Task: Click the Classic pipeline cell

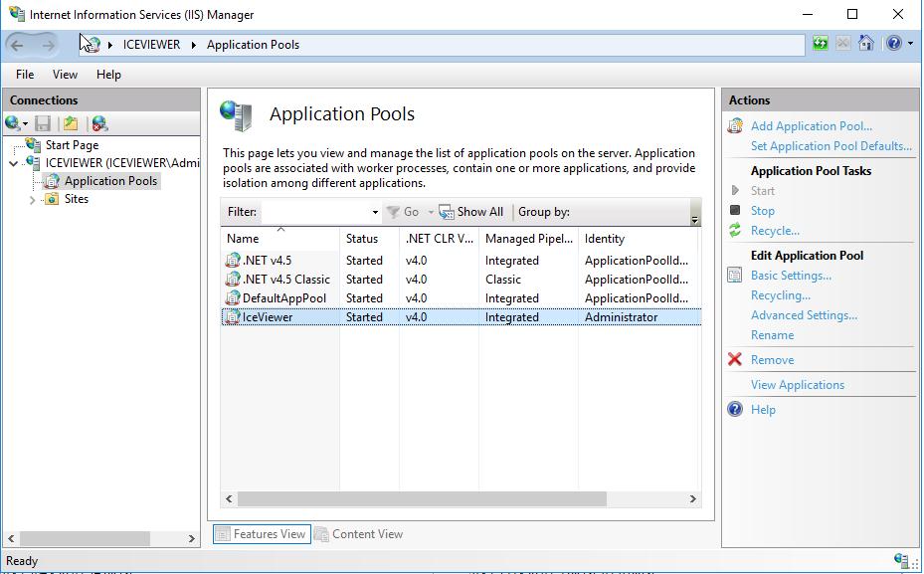Action: pyautogui.click(x=502, y=280)
